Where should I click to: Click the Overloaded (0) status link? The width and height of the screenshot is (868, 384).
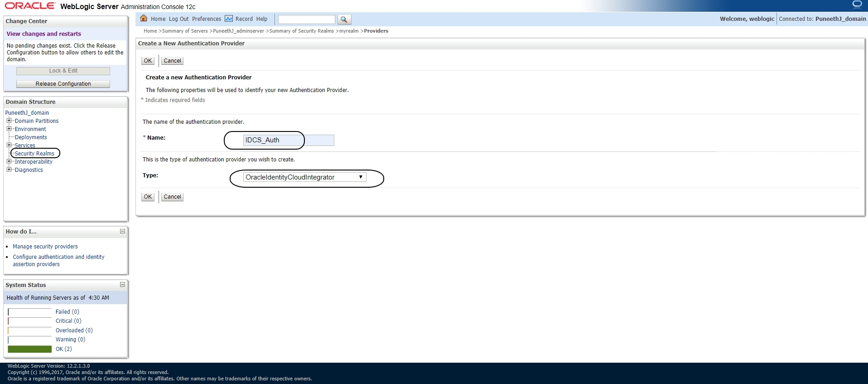click(74, 331)
